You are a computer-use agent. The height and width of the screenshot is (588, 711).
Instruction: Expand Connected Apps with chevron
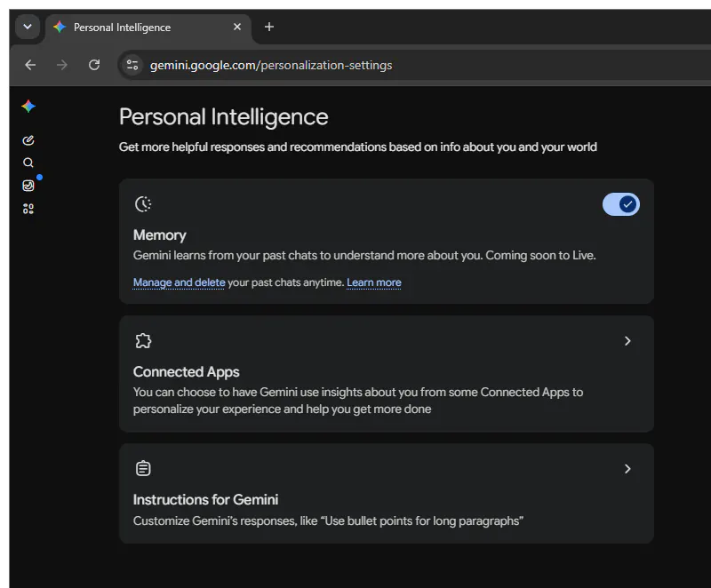click(x=627, y=341)
